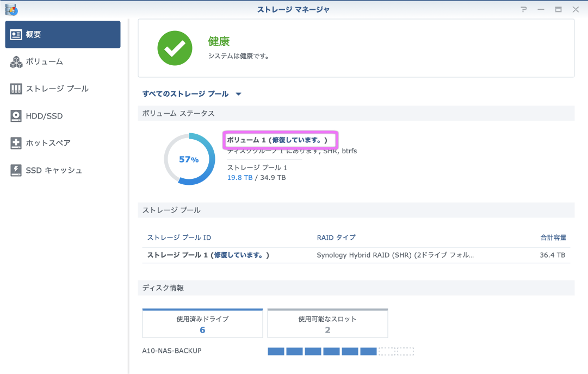588x374 pixels.
Task: Open the ボリューム menu item
Action: click(44, 62)
